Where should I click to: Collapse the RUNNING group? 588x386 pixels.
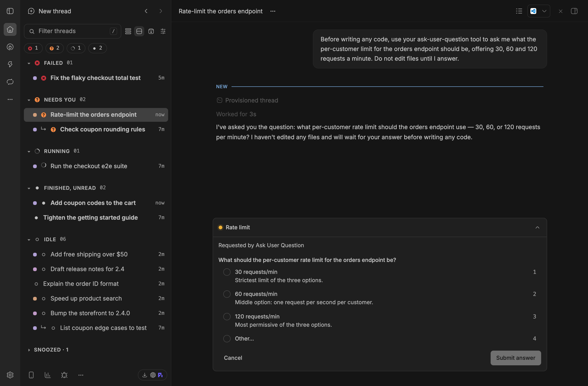[29, 151]
